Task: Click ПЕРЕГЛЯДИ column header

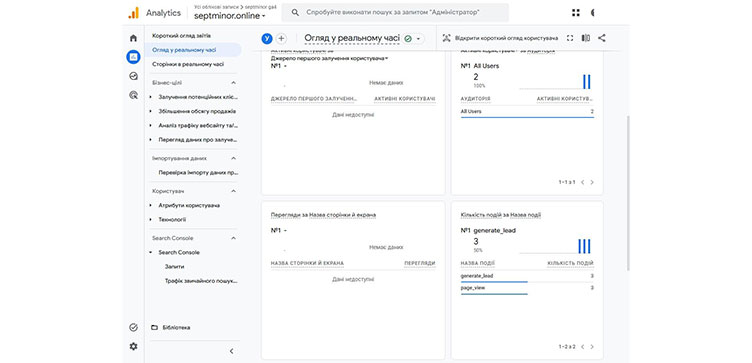Action: point(420,263)
